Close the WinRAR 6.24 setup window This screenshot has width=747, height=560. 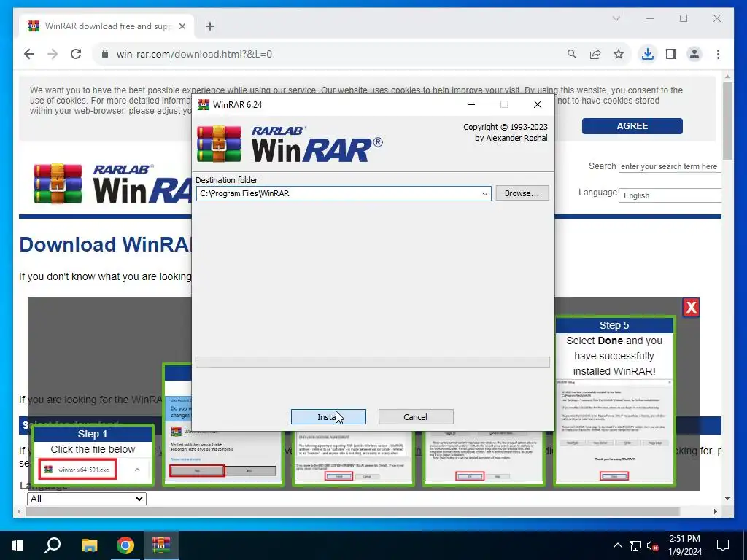pos(538,104)
